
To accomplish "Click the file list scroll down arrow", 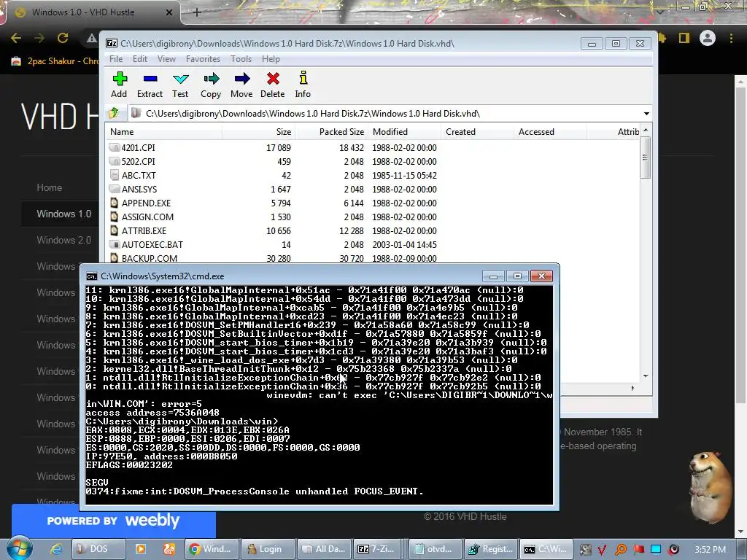I will point(646,376).
